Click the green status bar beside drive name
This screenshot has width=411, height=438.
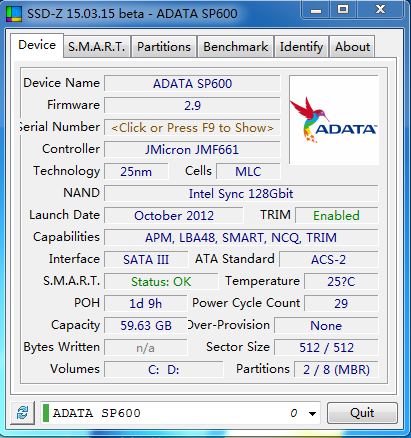coord(46,413)
